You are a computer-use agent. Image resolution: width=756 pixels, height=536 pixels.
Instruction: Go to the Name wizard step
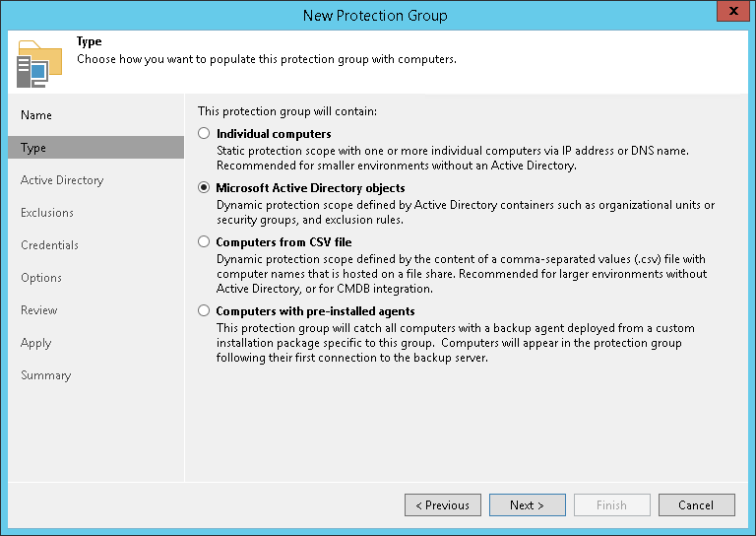tap(36, 115)
